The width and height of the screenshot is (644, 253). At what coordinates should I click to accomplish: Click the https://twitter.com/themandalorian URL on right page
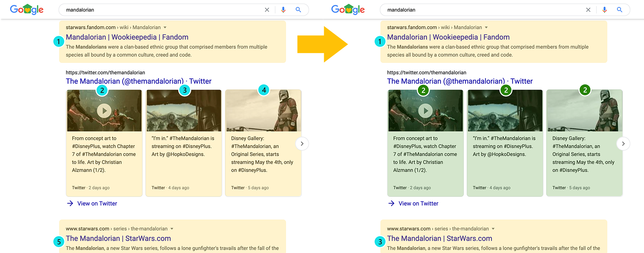pos(427,73)
